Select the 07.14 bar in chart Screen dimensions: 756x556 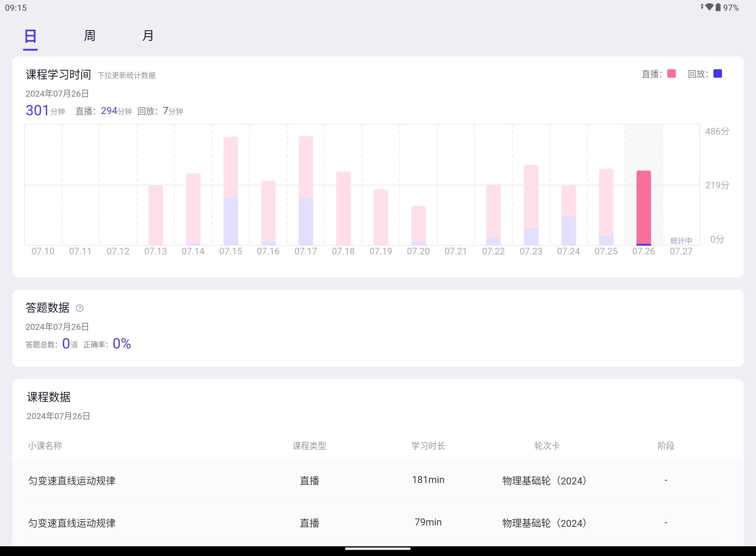point(193,209)
